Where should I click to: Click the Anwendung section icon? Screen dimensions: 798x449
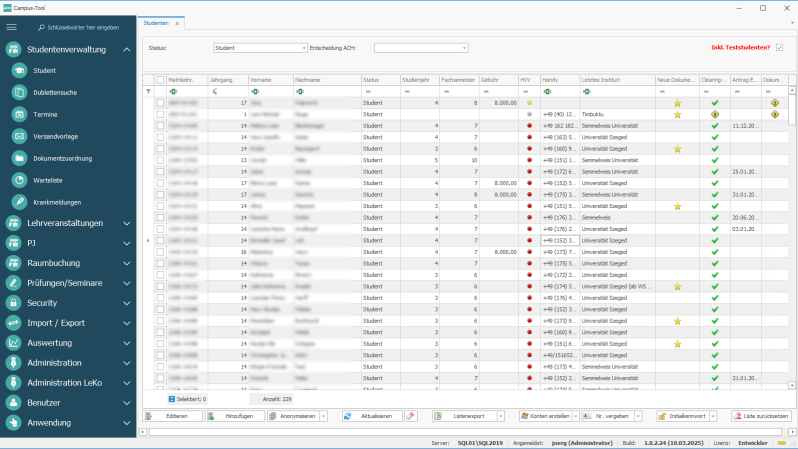coord(14,423)
